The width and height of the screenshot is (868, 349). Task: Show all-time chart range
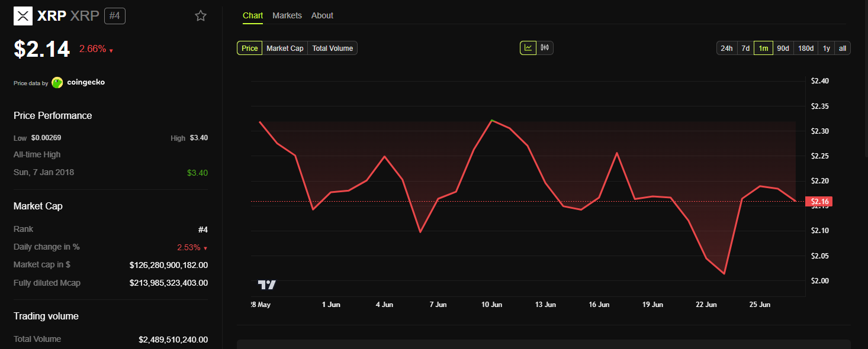(843, 49)
